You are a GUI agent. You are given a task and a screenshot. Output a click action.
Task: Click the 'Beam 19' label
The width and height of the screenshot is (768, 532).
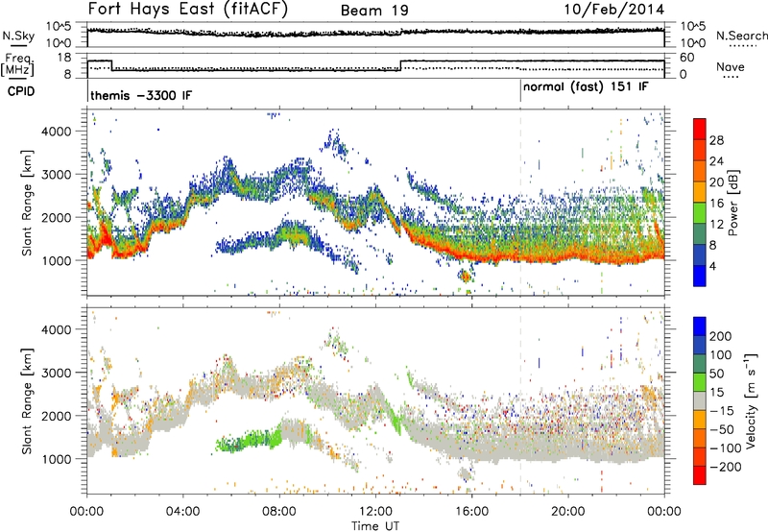(374, 11)
